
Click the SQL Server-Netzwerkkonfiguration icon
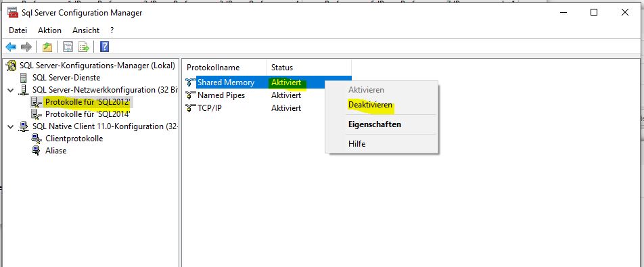(x=24, y=90)
